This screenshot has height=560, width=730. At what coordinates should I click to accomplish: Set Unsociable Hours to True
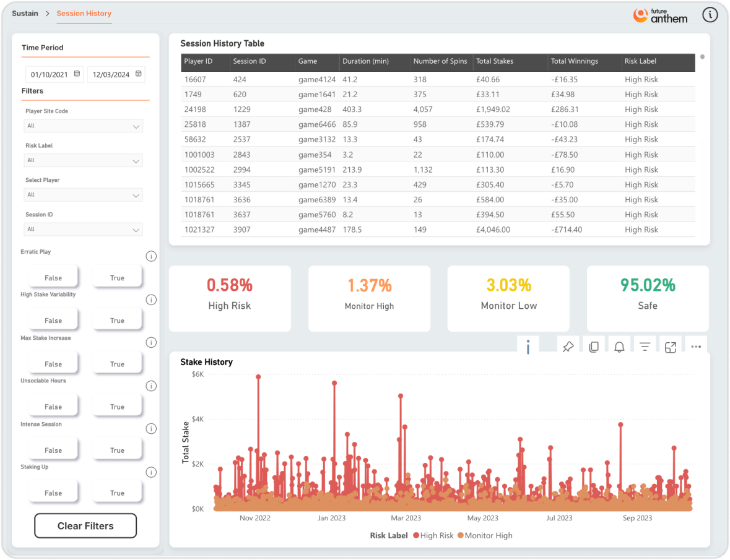[x=117, y=407]
